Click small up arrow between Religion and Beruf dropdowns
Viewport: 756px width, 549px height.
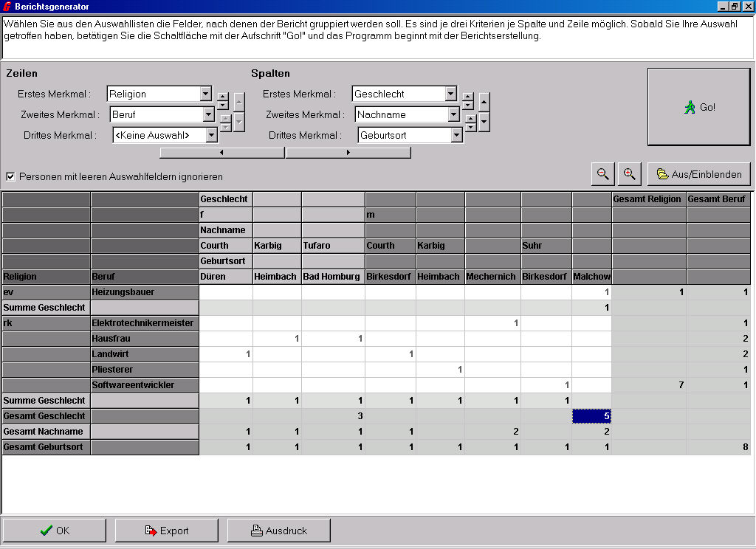pos(223,97)
